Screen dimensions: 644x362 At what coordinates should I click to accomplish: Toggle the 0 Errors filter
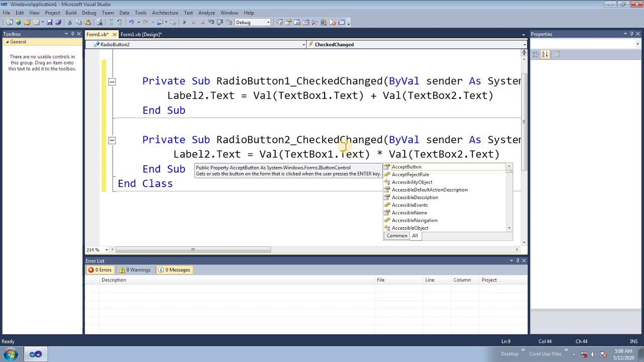100,270
